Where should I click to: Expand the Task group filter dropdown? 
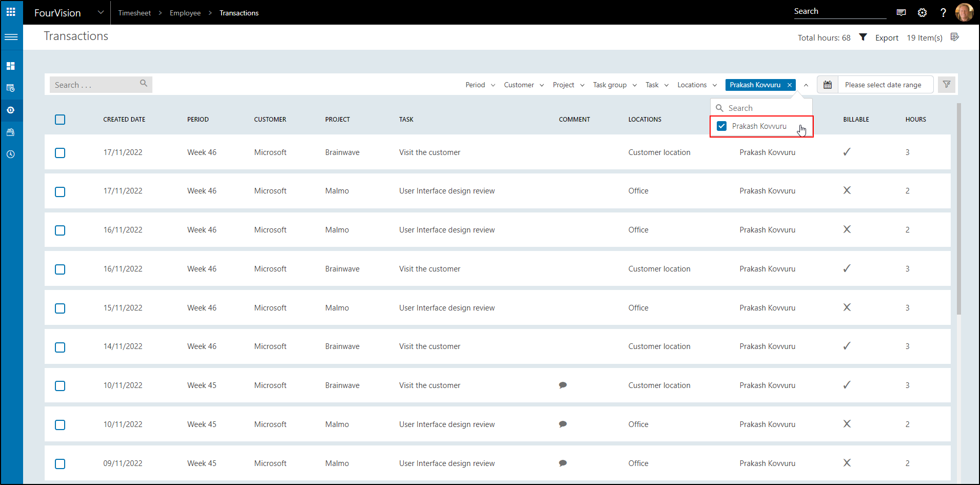[615, 85]
